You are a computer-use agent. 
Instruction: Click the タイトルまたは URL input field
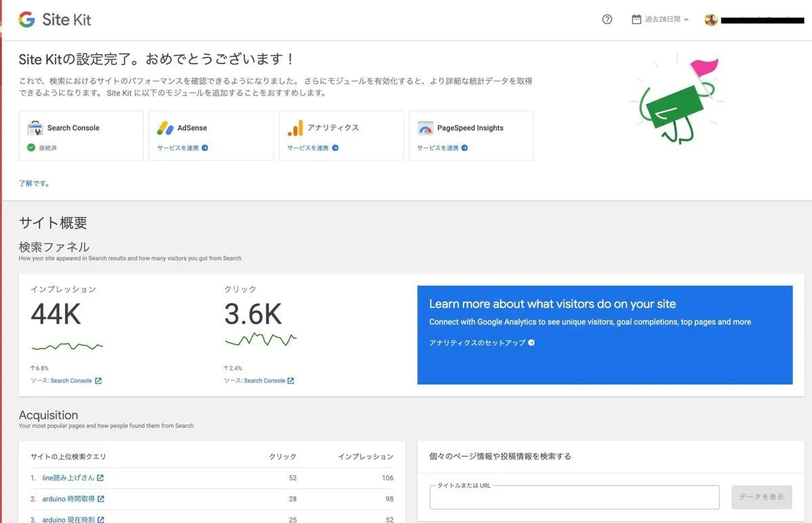pyautogui.click(x=574, y=497)
